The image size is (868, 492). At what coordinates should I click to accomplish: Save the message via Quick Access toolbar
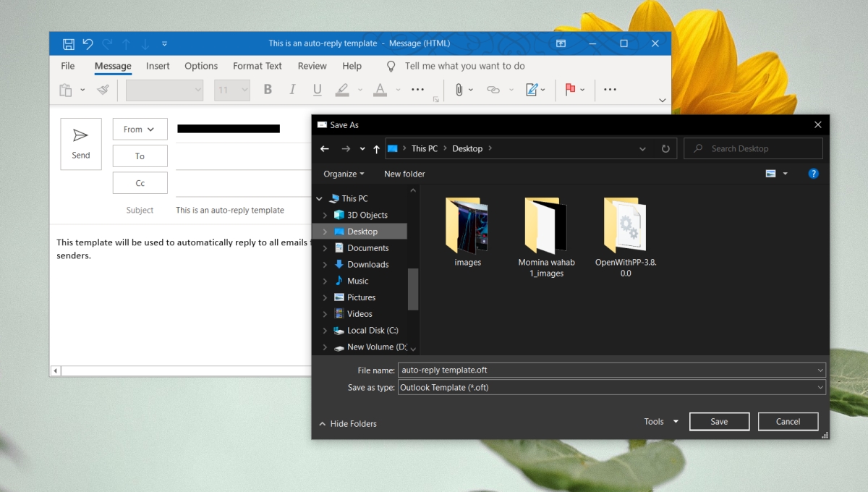69,43
